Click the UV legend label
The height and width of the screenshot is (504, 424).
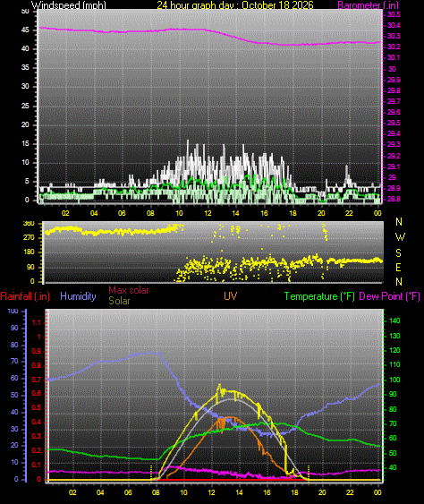(x=230, y=296)
